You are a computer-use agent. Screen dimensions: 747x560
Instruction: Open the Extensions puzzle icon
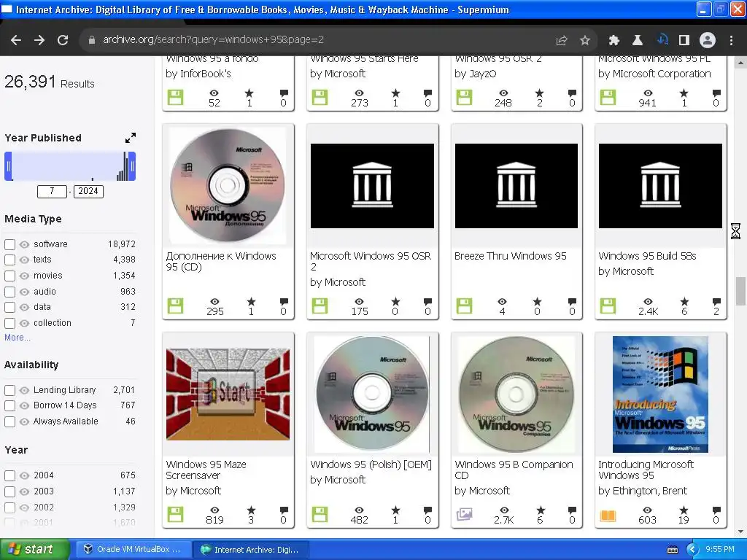coord(614,41)
